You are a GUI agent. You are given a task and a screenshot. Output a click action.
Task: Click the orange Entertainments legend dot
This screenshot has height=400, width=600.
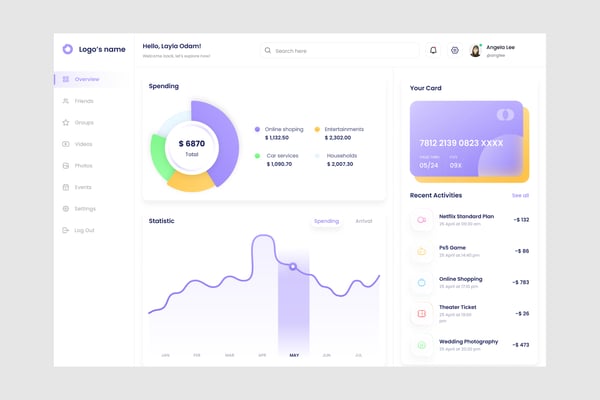pyautogui.click(x=317, y=129)
